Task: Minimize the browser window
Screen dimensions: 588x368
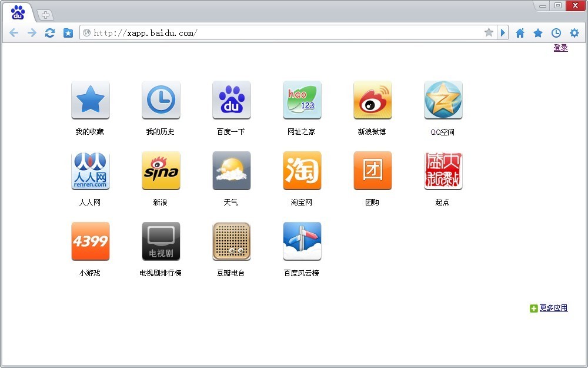Action: tap(542, 6)
